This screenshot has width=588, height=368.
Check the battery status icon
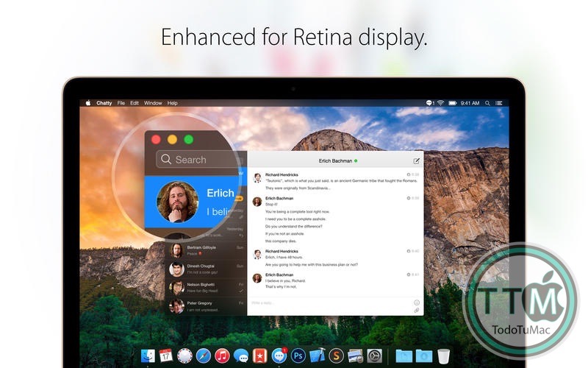(453, 103)
